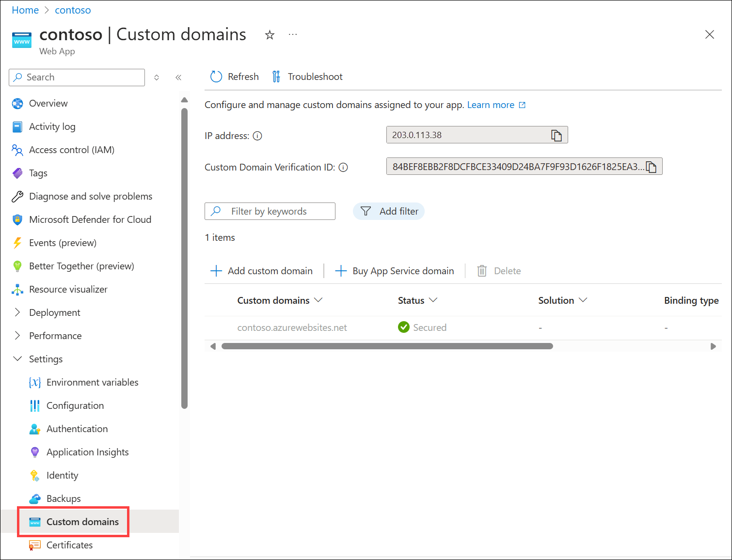Open the more options ellipsis in header
732x560 pixels.
[x=293, y=35]
